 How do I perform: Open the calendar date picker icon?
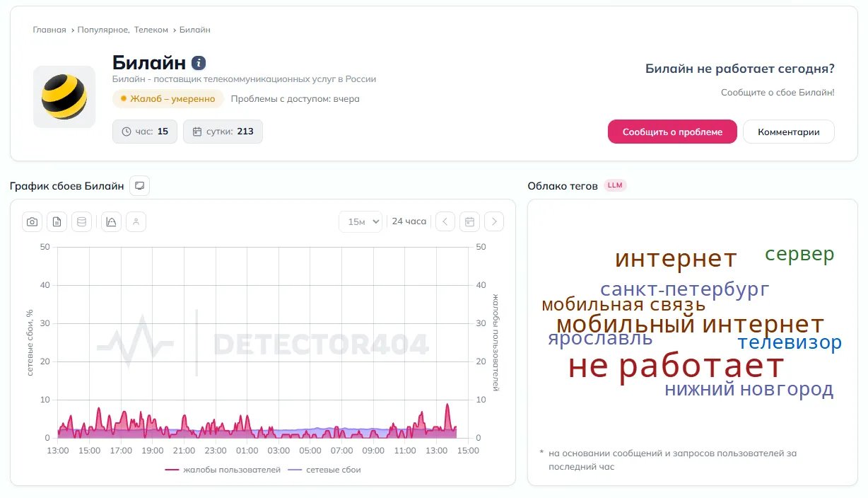point(469,221)
